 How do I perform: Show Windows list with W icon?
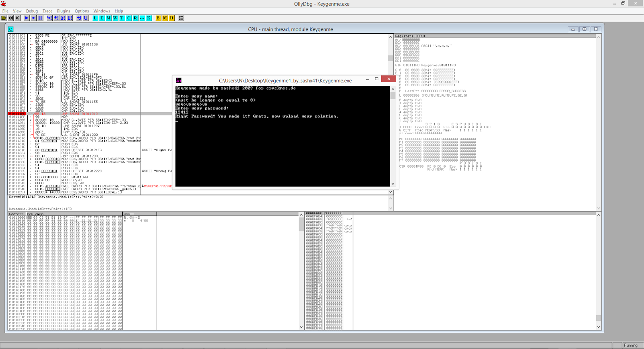[x=115, y=18]
